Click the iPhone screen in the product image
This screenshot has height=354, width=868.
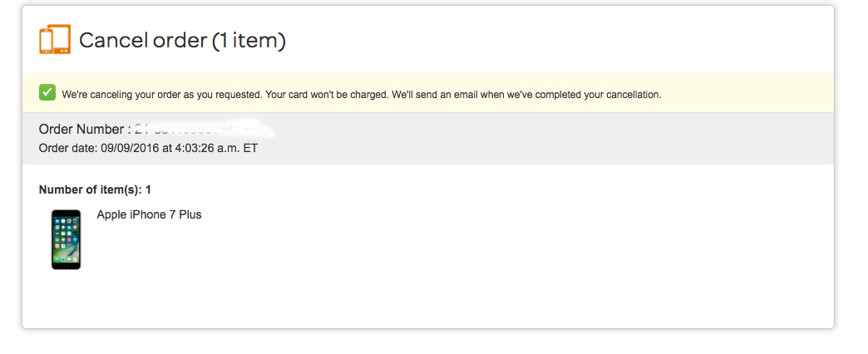(66, 239)
